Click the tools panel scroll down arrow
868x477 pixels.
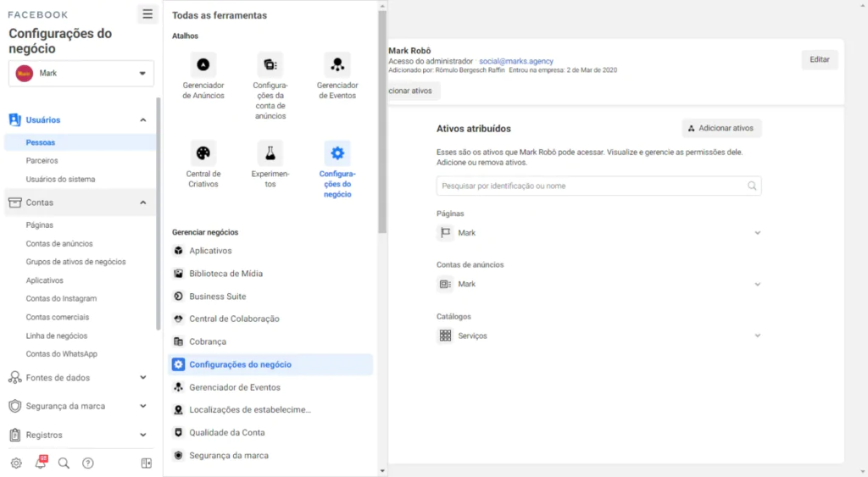point(382,471)
